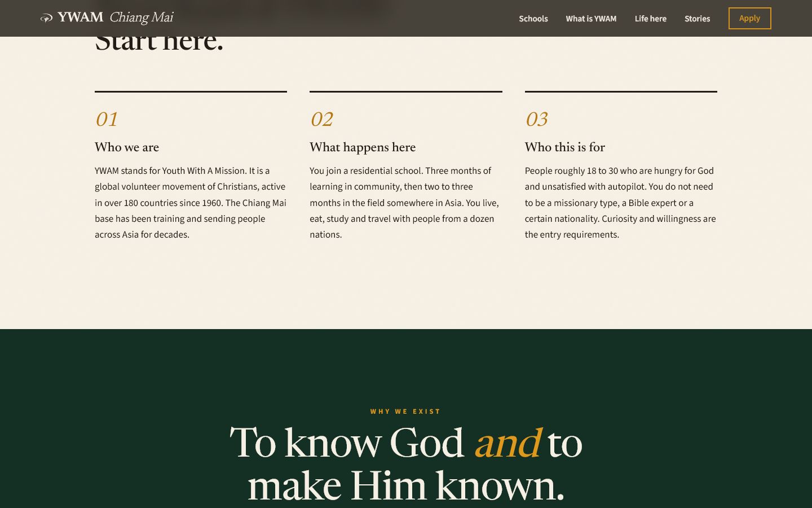Click the italic golden word and
812x508 pixels.
coord(507,443)
